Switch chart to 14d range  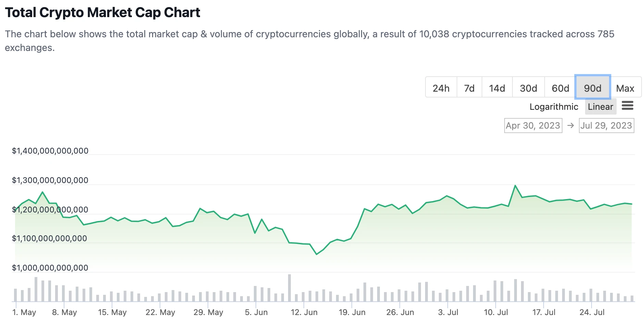click(497, 88)
